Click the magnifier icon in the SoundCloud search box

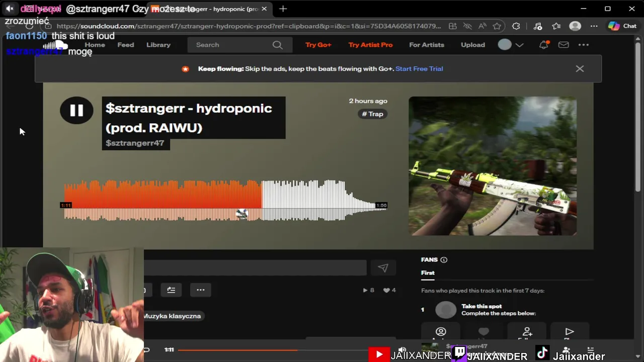pos(277,45)
